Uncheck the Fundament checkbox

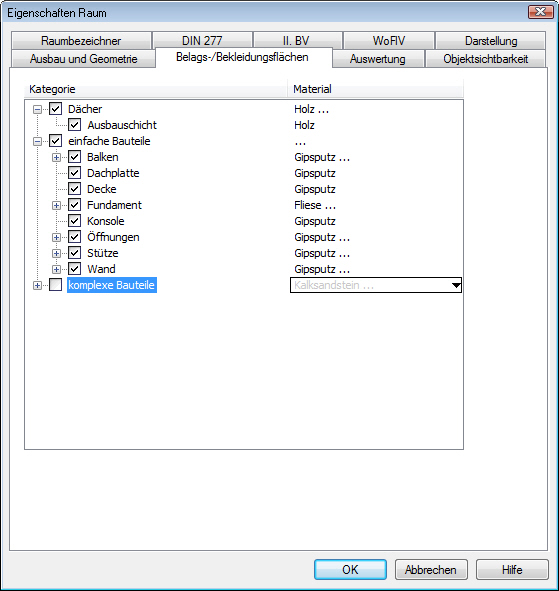click(x=75, y=205)
